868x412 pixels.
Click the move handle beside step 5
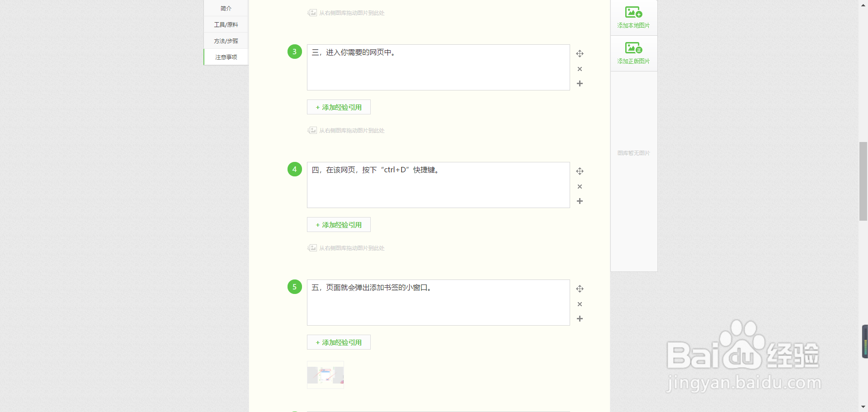pyautogui.click(x=580, y=289)
